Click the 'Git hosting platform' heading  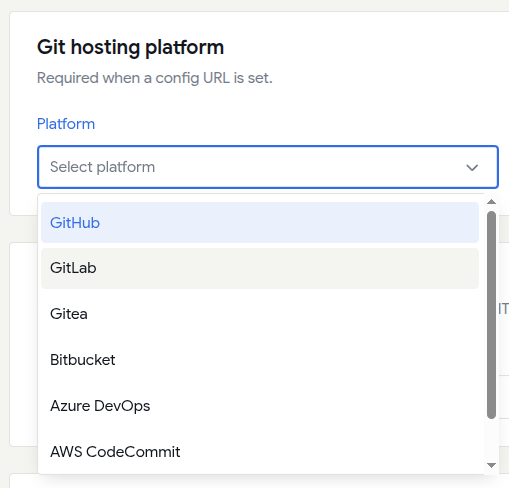click(130, 47)
